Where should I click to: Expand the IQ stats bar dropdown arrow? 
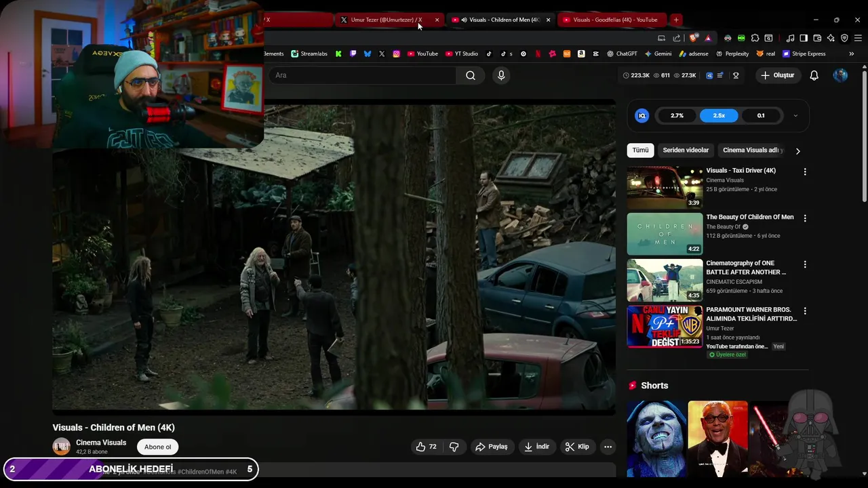795,116
